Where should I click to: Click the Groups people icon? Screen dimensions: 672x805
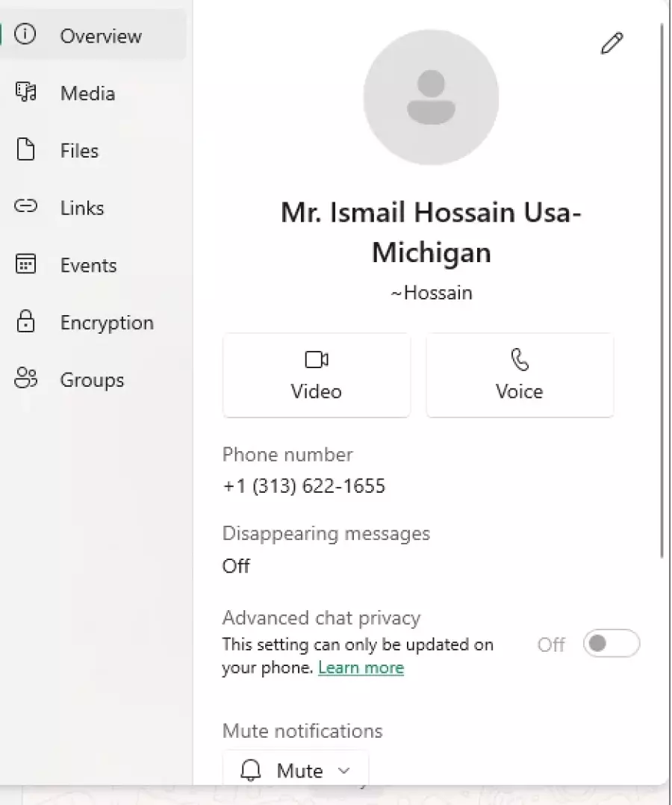(x=26, y=379)
